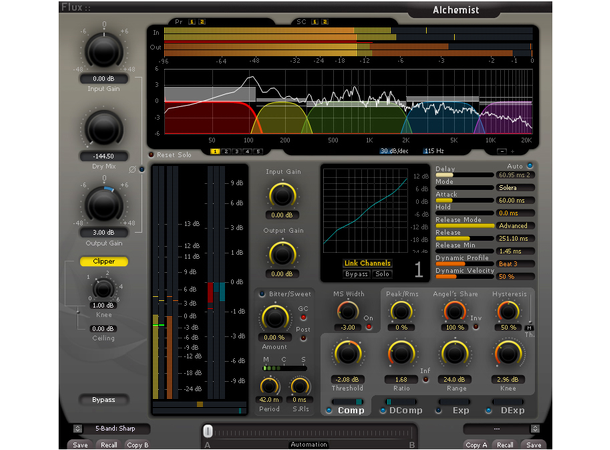Image resolution: width=610 pixels, height=450 pixels.
Task: Click the A/B Automation morph slider handle
Action: pyautogui.click(x=208, y=431)
